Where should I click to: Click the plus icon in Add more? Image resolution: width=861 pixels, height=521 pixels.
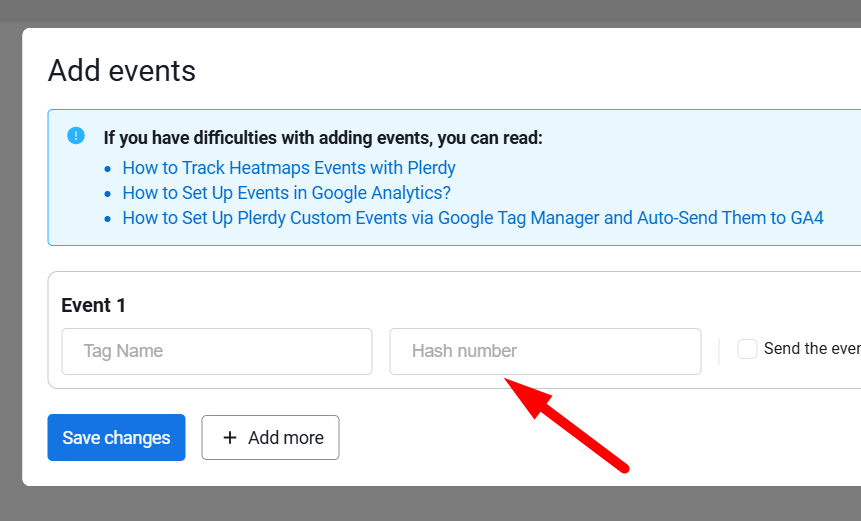230,438
